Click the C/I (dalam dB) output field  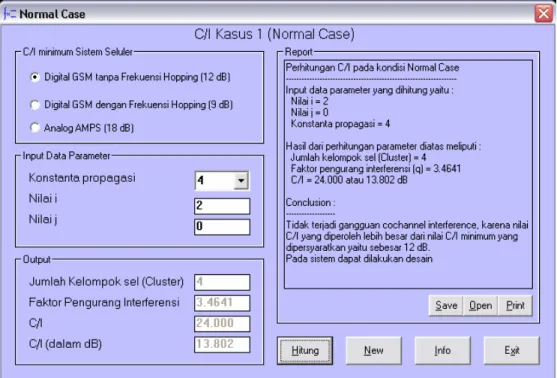click(x=222, y=344)
